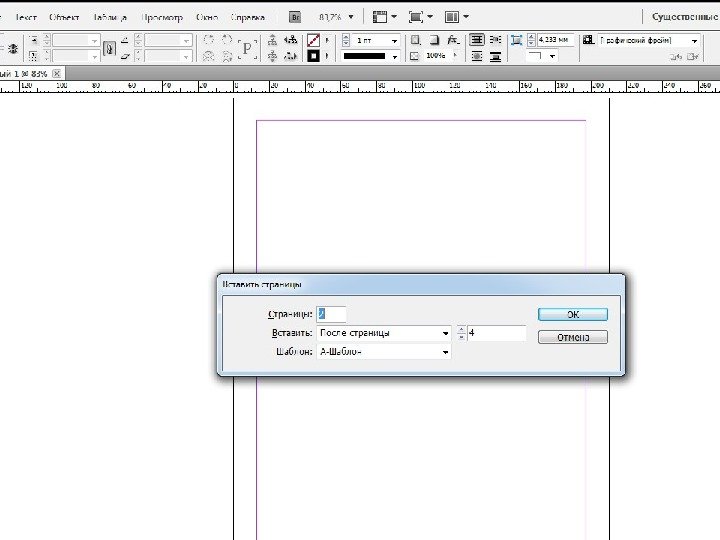
Task: Click the Страницы count input field
Action: [331, 314]
